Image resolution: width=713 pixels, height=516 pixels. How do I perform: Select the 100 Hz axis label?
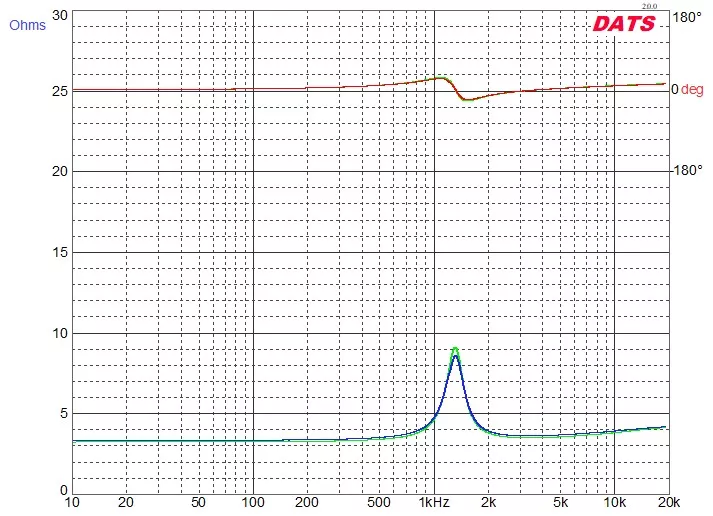pyautogui.click(x=253, y=501)
